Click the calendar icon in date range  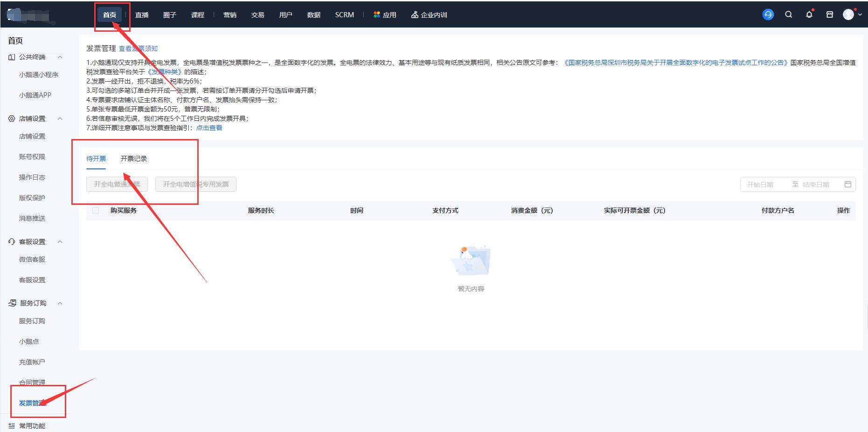[847, 184]
